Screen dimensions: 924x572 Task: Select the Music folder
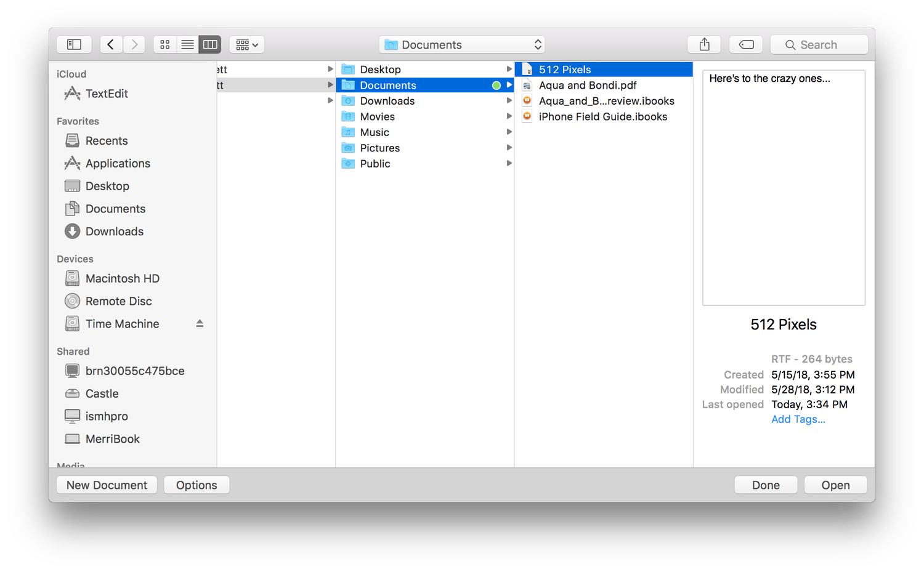tap(425, 132)
